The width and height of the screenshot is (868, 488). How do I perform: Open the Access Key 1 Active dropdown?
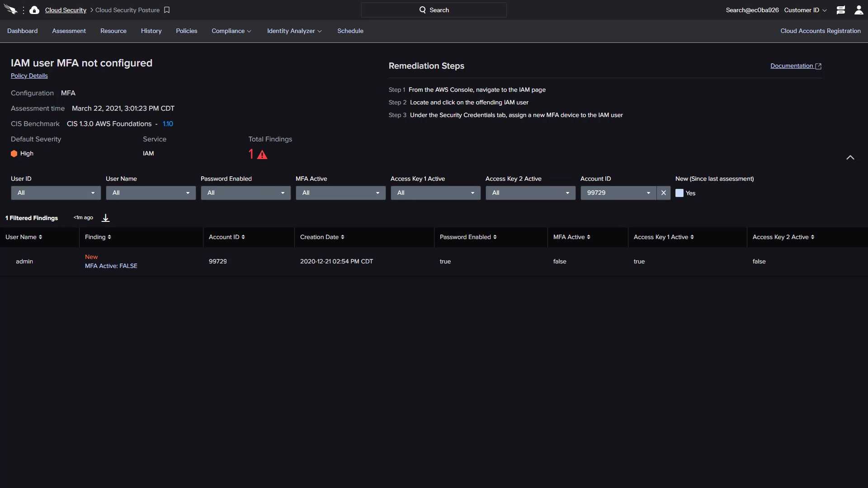(435, 193)
